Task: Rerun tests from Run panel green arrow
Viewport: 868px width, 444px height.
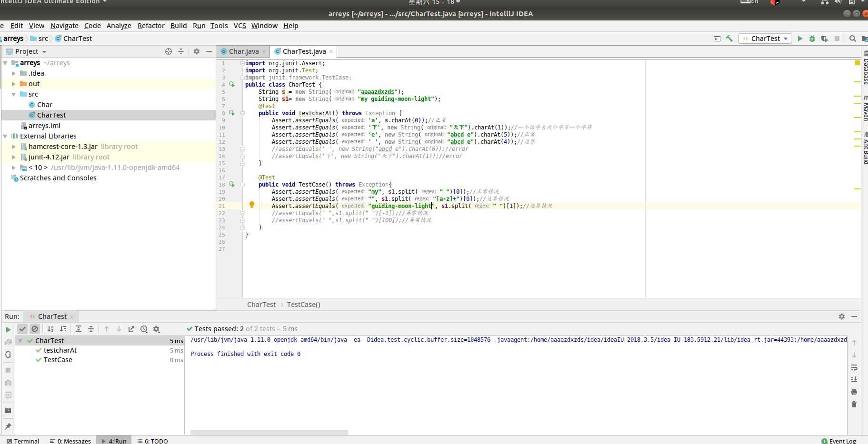Action: (8, 329)
